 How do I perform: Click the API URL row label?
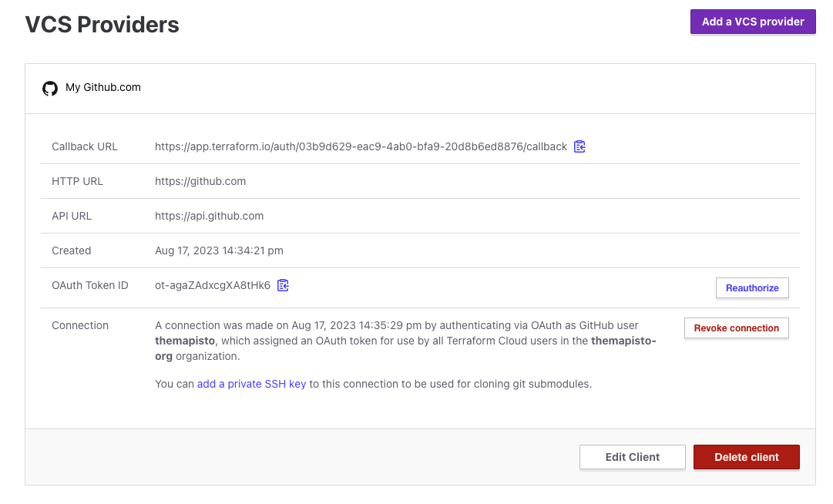pos(72,216)
